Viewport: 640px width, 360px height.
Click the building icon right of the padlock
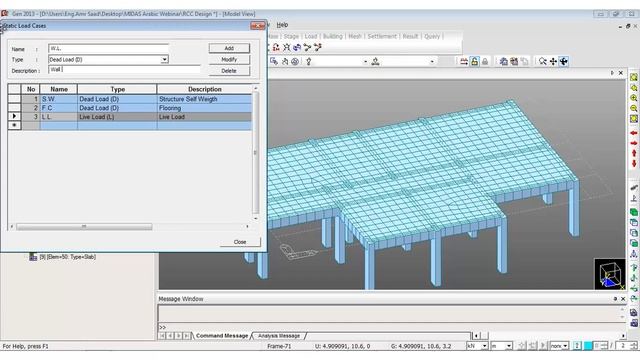click(x=504, y=62)
